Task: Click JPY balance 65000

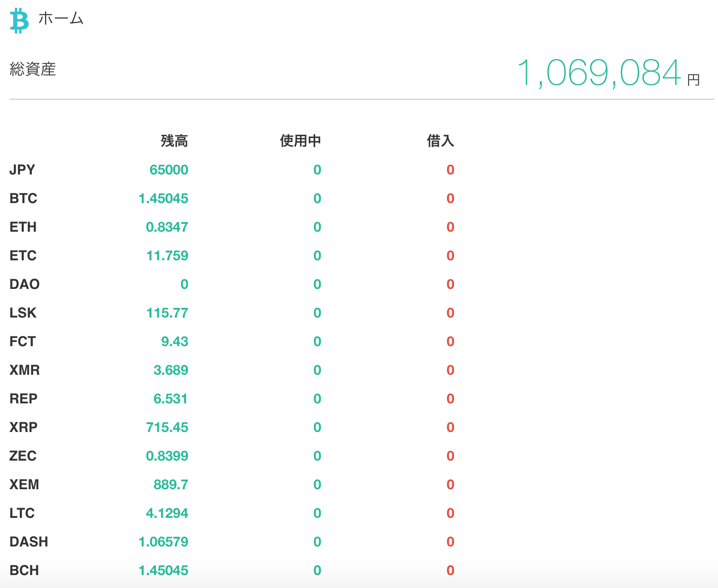Action: [169, 169]
